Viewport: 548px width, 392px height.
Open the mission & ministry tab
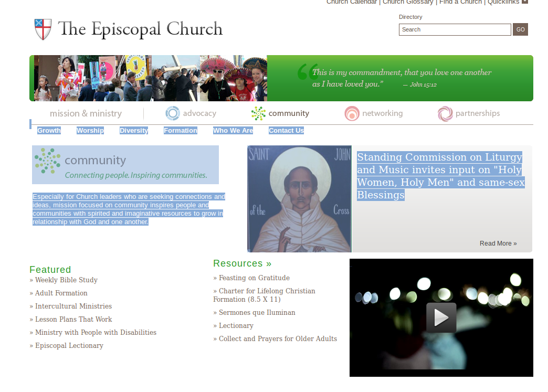coord(86,113)
